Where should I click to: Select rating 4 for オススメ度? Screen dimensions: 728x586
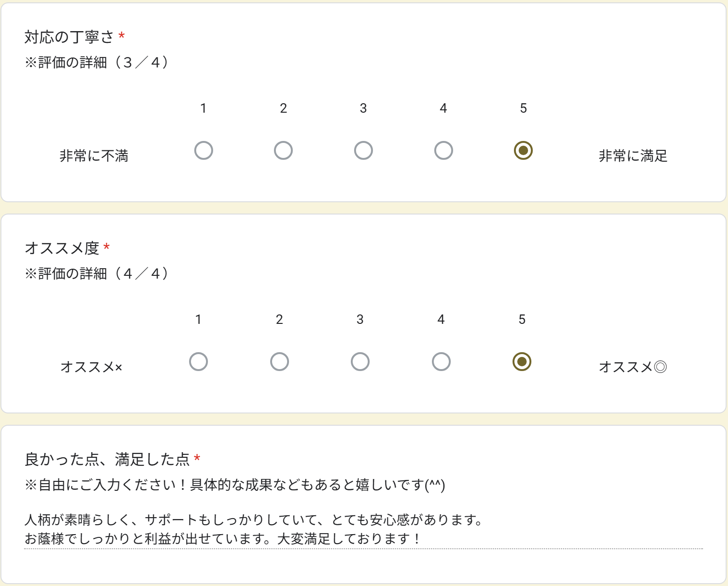point(441,362)
